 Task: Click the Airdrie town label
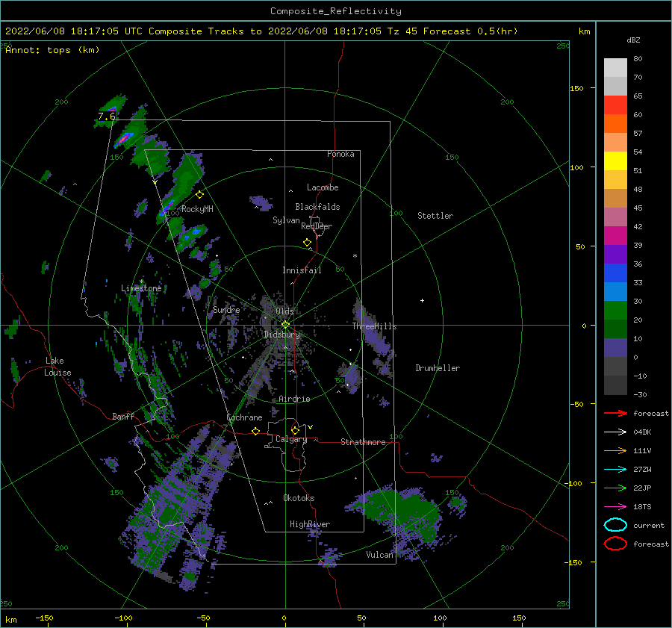point(294,399)
